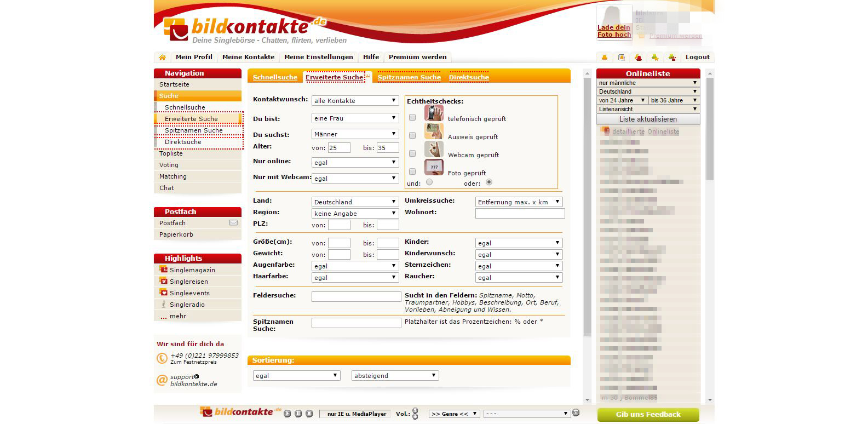Open Singlereisen icon in Highlights
868x424 pixels.
(163, 281)
